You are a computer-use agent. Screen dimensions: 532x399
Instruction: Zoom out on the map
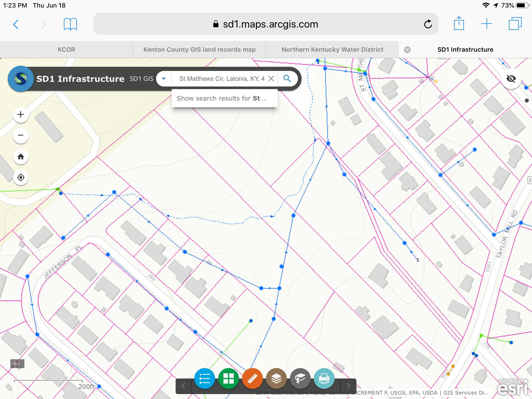[x=21, y=135]
